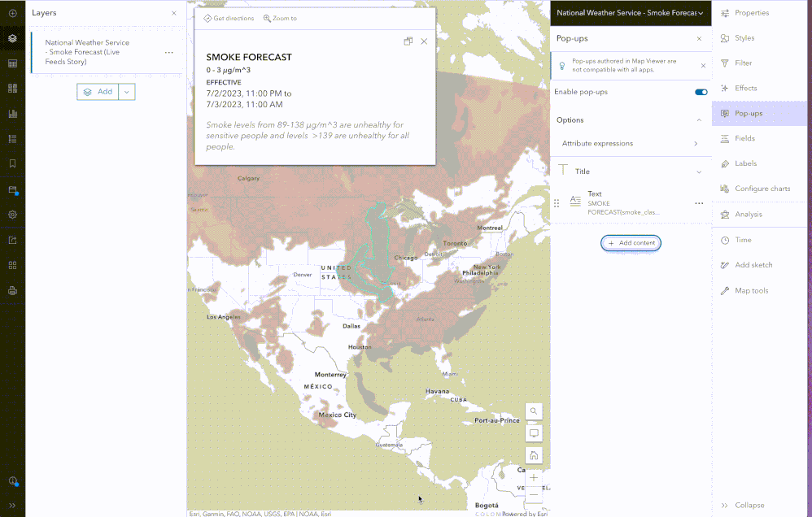Close the Layers panel

pyautogui.click(x=174, y=13)
